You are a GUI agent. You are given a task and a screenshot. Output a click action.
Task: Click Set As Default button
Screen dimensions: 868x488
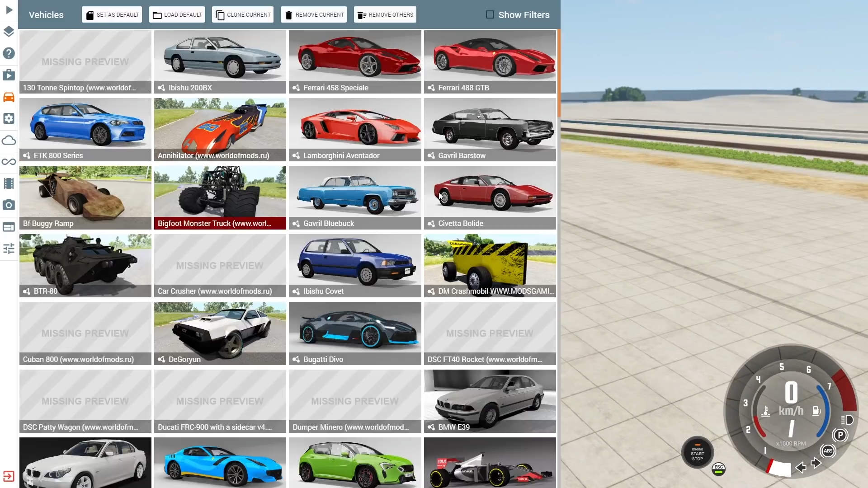point(112,14)
